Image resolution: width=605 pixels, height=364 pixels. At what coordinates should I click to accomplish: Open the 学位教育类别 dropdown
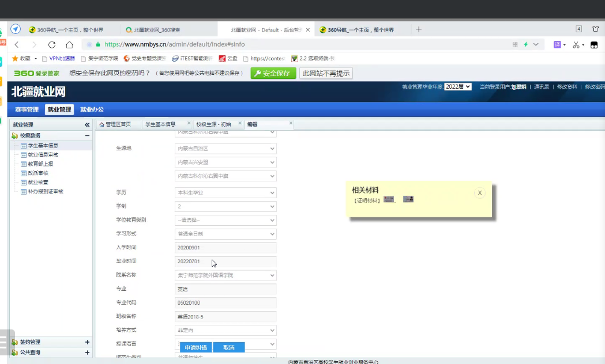coord(226,220)
